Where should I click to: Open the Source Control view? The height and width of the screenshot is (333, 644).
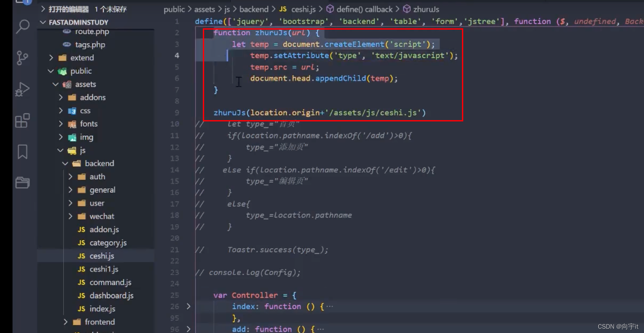pyautogui.click(x=22, y=58)
